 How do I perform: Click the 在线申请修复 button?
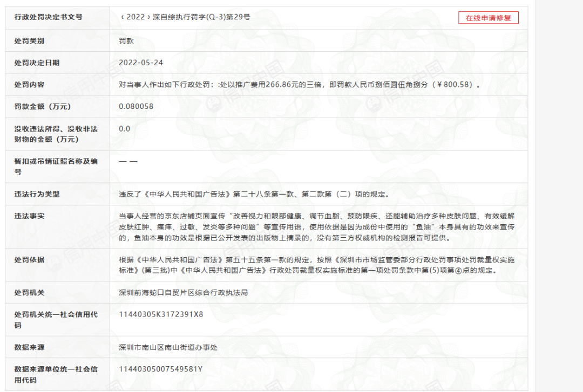[x=489, y=18]
